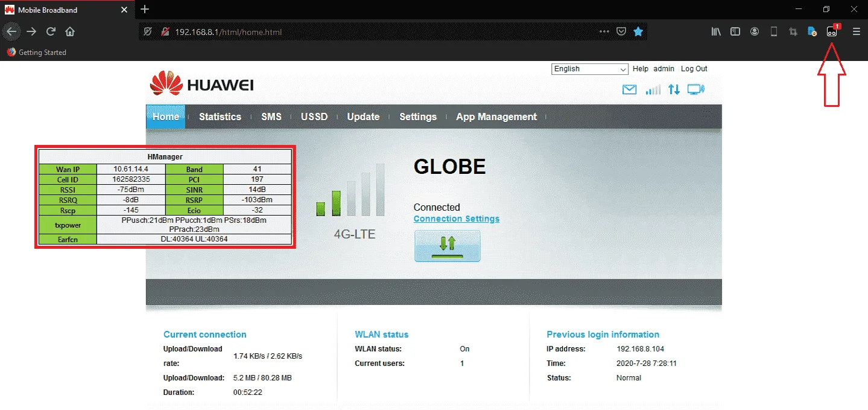
Task: Open messages via the envelope icon
Action: (x=629, y=90)
